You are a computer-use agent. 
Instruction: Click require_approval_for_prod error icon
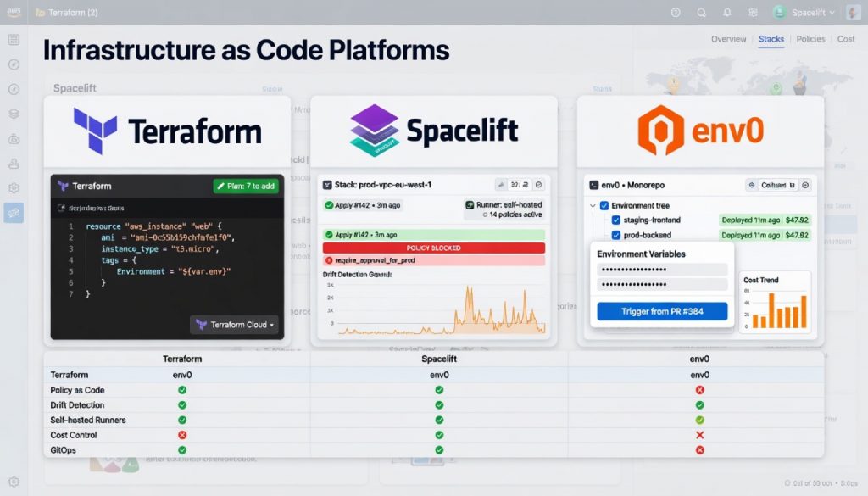coord(329,260)
